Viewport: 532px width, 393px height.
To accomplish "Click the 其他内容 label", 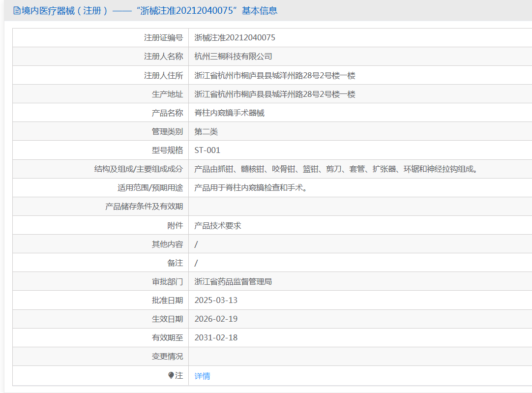I will point(167,244).
